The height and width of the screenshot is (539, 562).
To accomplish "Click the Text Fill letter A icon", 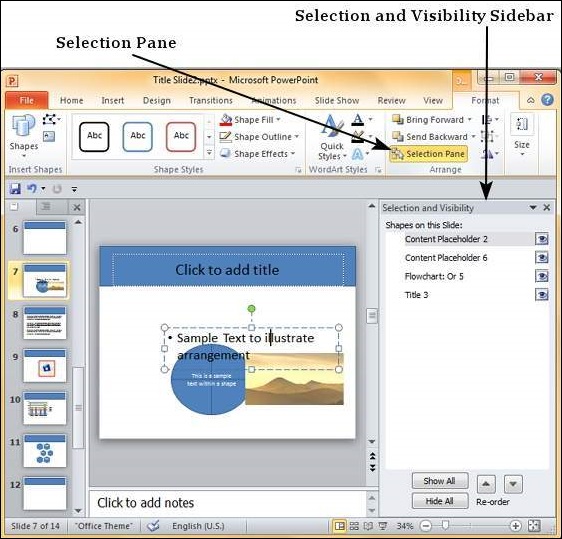I will click(x=358, y=119).
